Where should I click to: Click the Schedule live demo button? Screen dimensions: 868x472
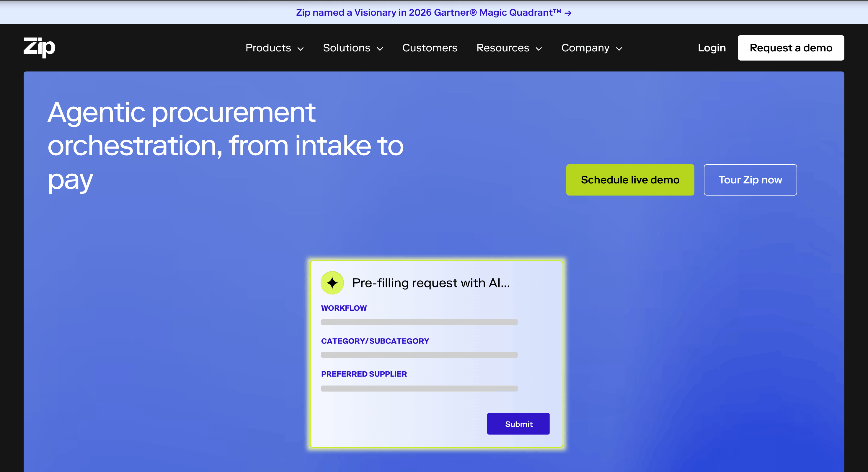[x=630, y=180]
